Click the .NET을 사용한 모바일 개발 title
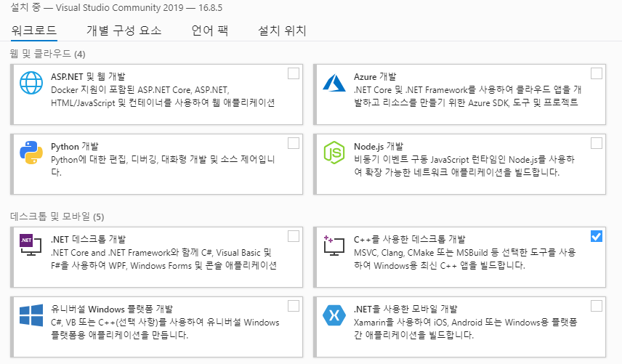 click(405, 310)
